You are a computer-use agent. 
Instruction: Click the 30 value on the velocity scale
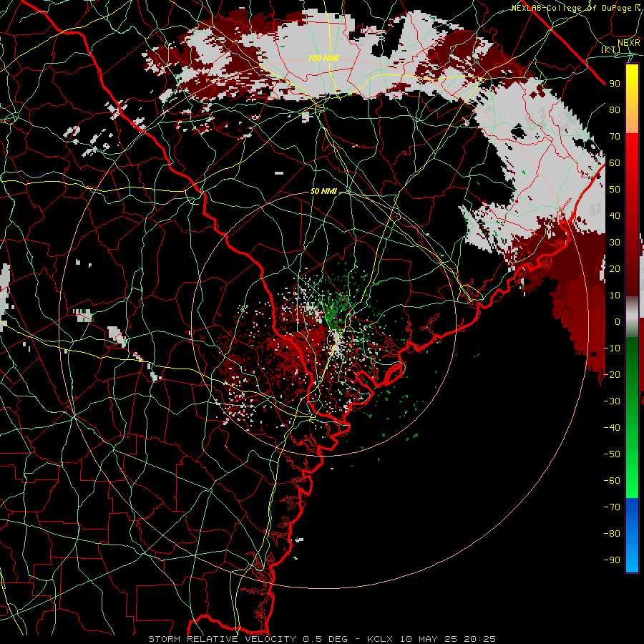pos(615,243)
